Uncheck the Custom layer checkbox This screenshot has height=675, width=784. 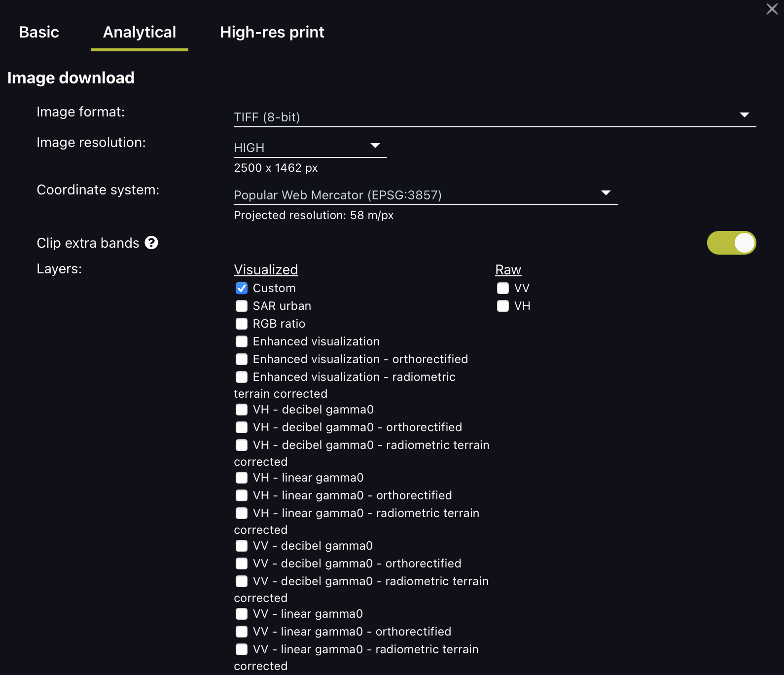(242, 288)
